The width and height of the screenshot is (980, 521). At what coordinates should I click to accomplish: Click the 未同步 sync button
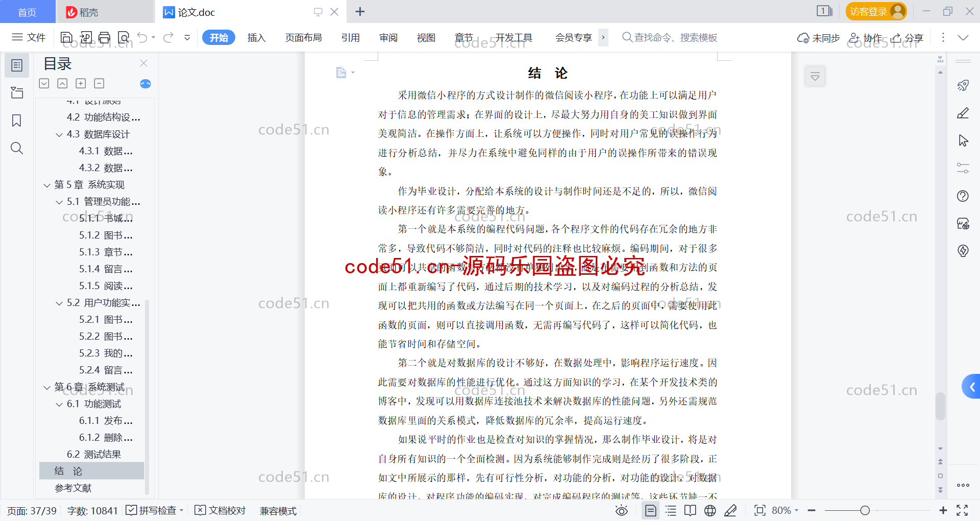(x=818, y=38)
